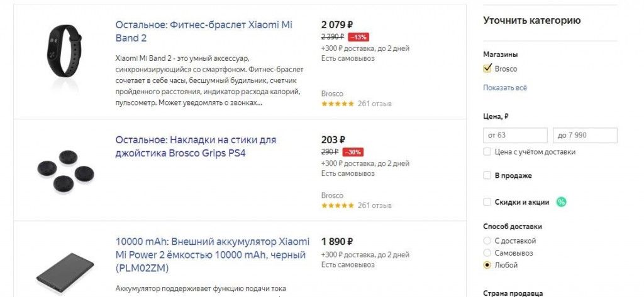Click the −30% discount badge
Image resolution: width=644 pixels, height=297 pixels.
click(352, 152)
